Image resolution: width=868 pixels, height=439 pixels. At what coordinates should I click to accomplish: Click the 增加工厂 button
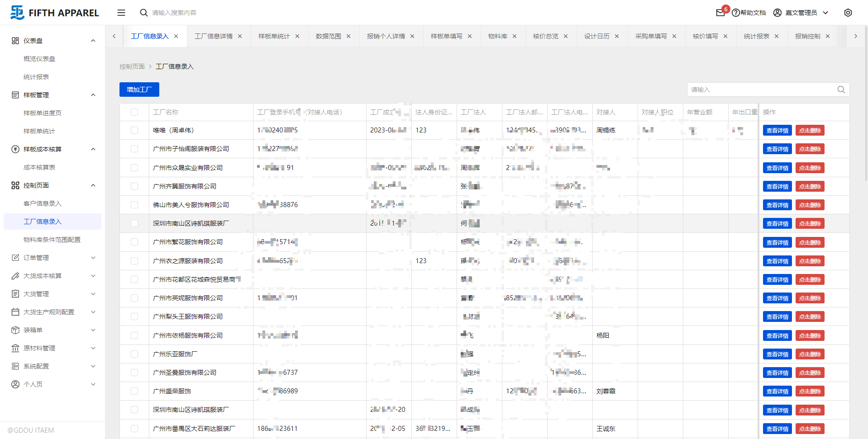click(x=139, y=90)
